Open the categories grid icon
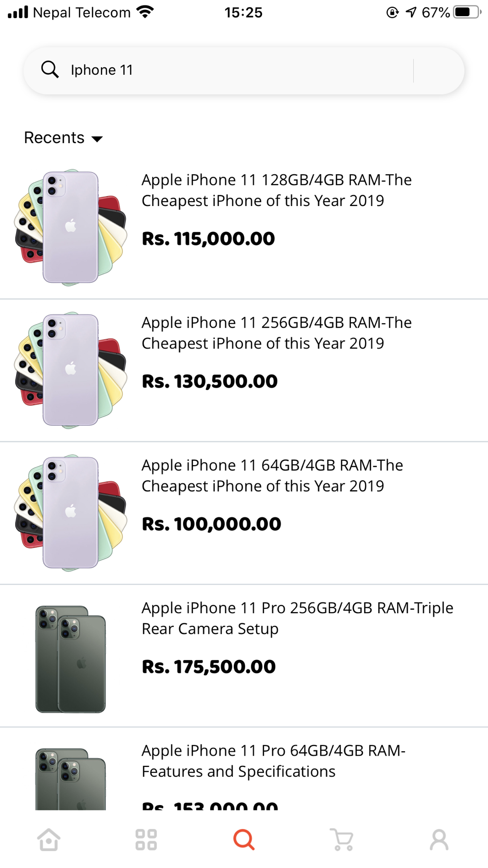The width and height of the screenshot is (488, 868). (146, 840)
